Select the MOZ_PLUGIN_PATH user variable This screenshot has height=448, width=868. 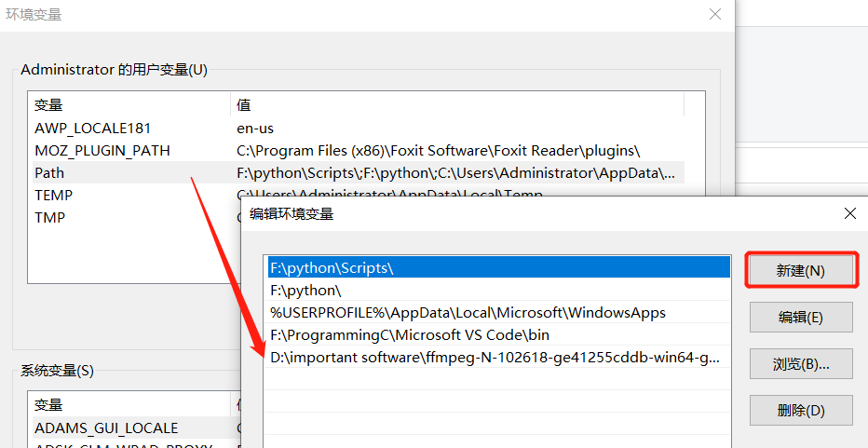(357, 150)
